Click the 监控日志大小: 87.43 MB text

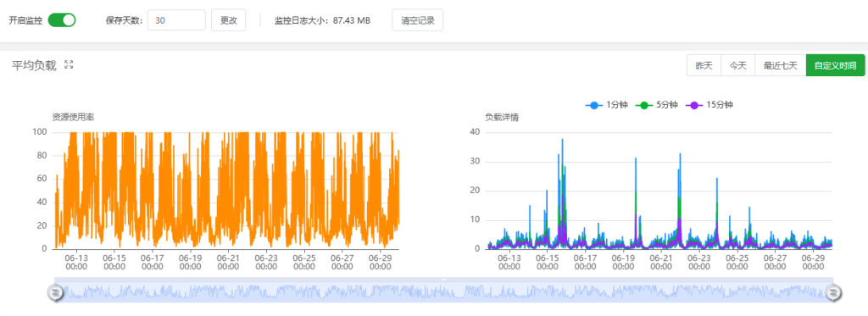(322, 20)
